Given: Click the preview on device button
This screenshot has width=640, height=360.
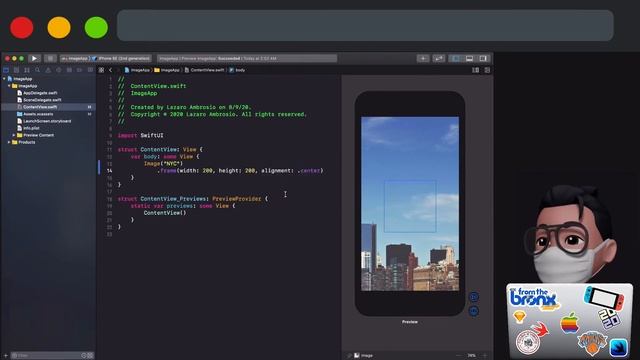Looking at the screenshot, I should point(473,311).
